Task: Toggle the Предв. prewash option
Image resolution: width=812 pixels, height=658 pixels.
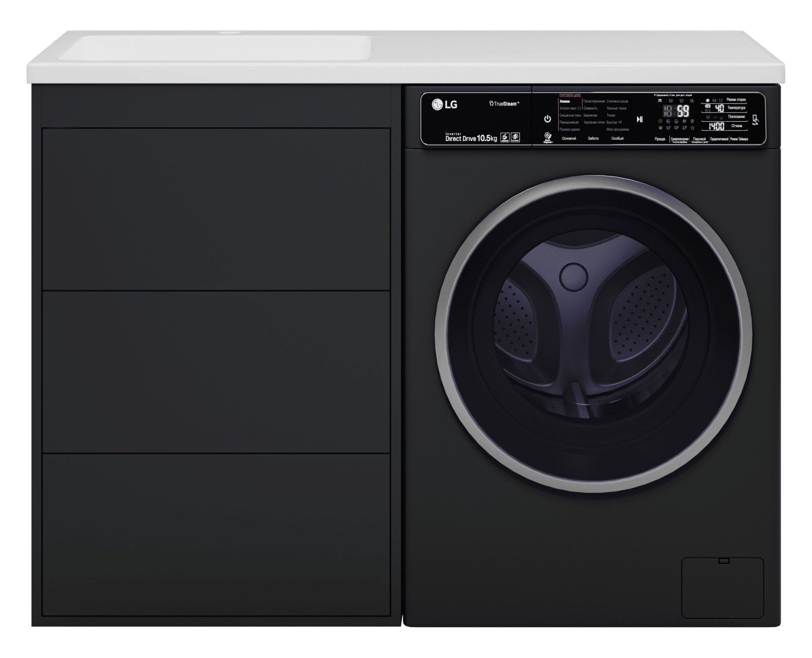Action: [660, 139]
